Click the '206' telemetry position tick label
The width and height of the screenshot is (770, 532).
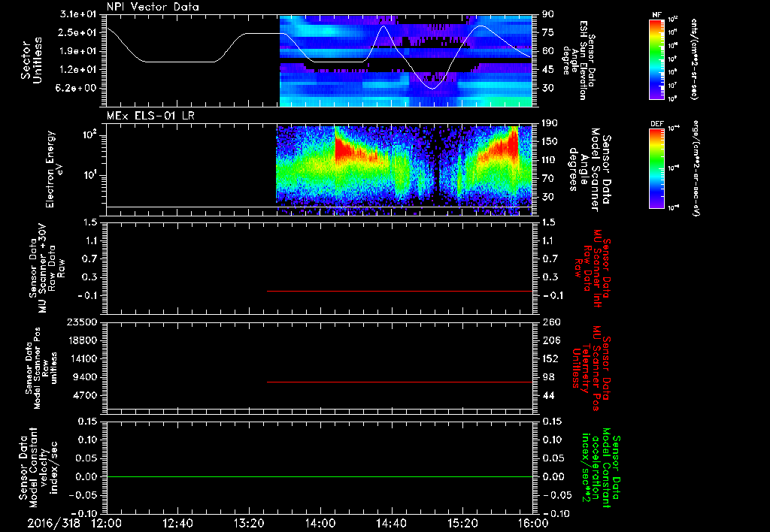click(550, 340)
